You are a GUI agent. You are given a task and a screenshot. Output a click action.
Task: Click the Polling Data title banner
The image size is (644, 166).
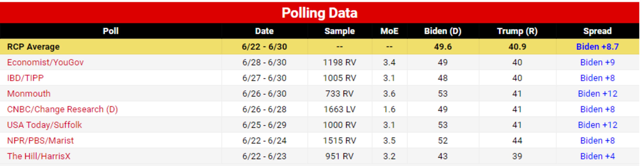coord(319,13)
